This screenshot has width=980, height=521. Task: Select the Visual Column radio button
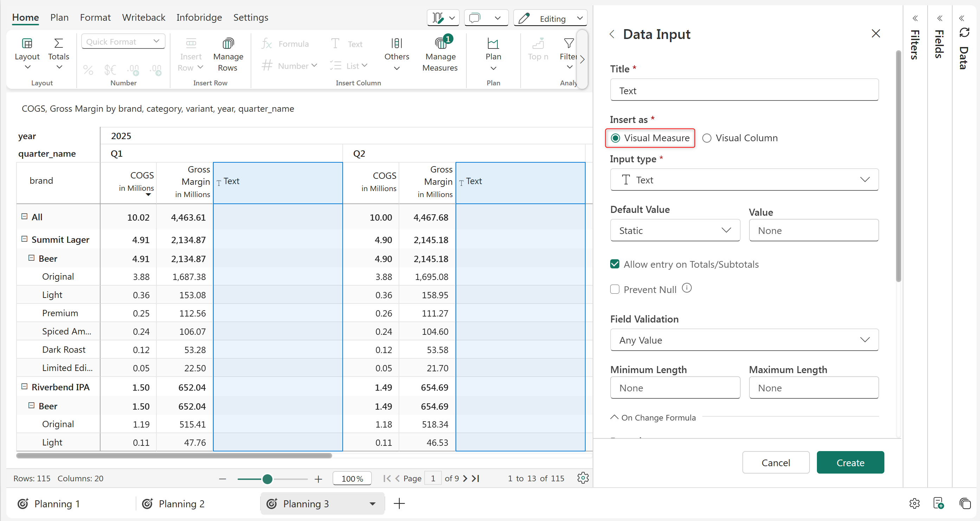click(707, 138)
